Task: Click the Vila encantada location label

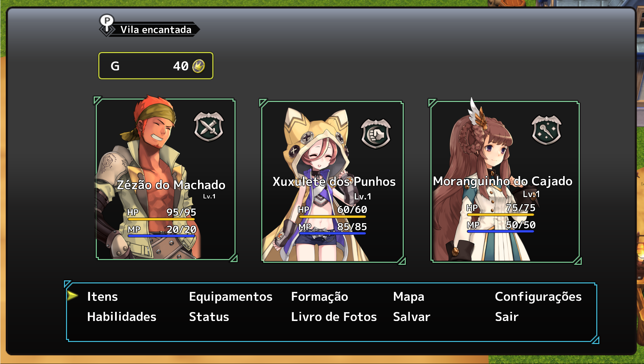Action: coord(156,30)
